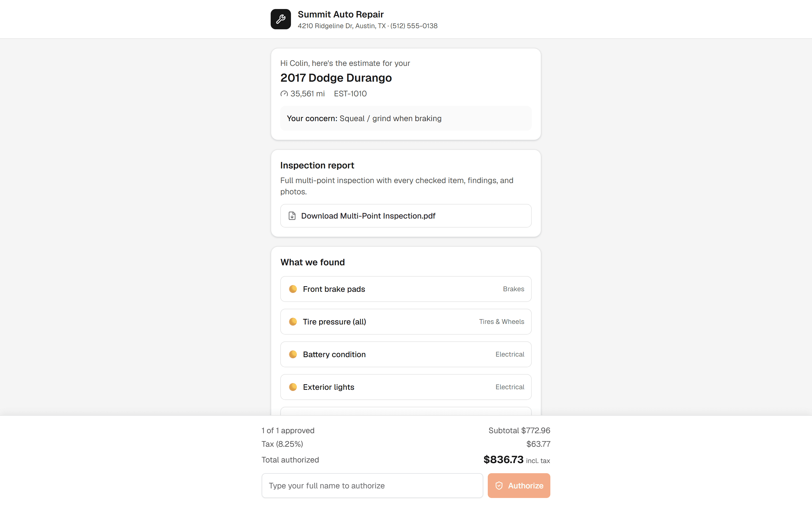Image resolution: width=812 pixels, height=507 pixels.
Task: Click the PDF download file icon
Action: click(x=292, y=215)
